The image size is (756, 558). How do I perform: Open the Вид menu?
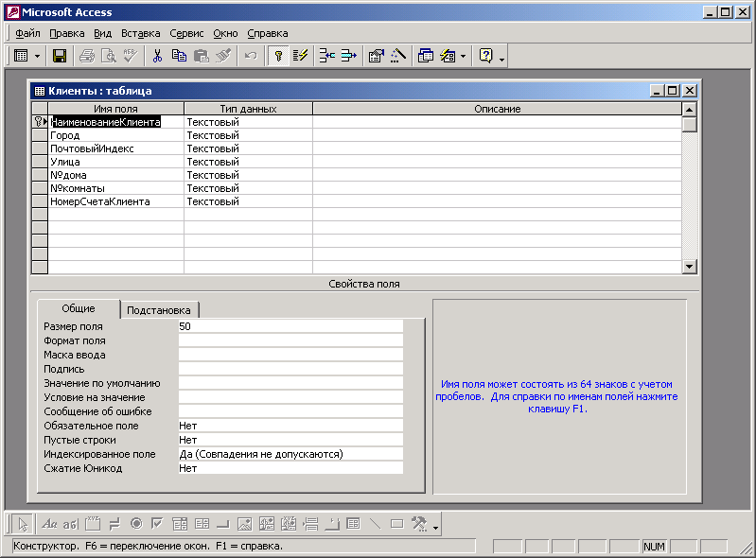coord(103,33)
